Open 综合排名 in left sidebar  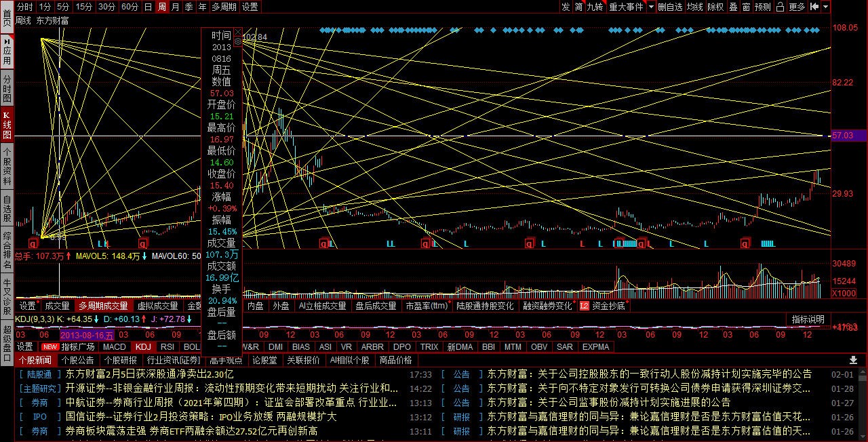click(x=7, y=251)
